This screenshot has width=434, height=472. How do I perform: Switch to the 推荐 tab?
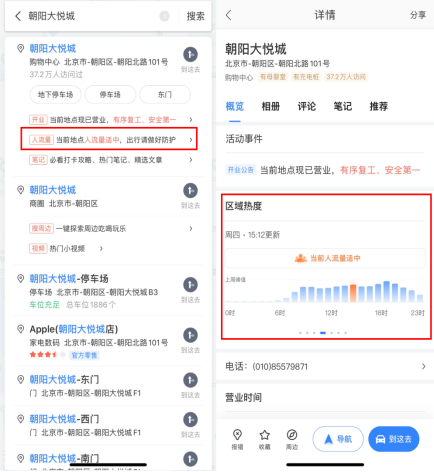click(x=379, y=106)
